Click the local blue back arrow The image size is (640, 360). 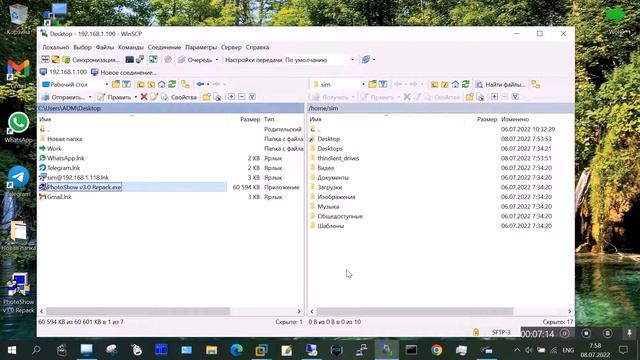(200, 84)
